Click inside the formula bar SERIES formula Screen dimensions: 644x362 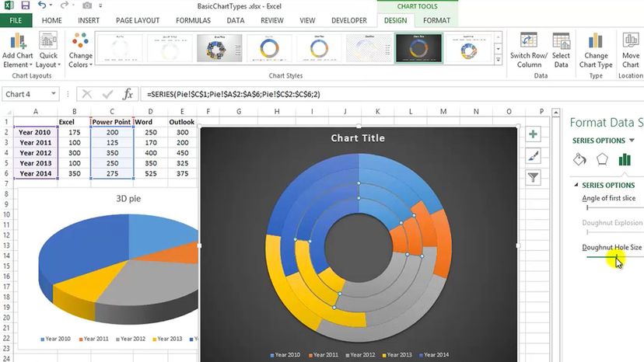(x=233, y=95)
